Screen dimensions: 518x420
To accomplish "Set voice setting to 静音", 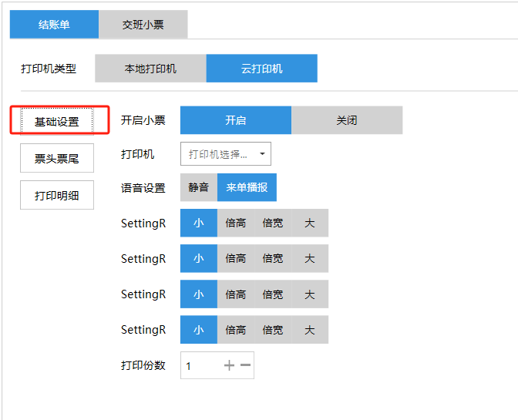I will [x=199, y=187].
